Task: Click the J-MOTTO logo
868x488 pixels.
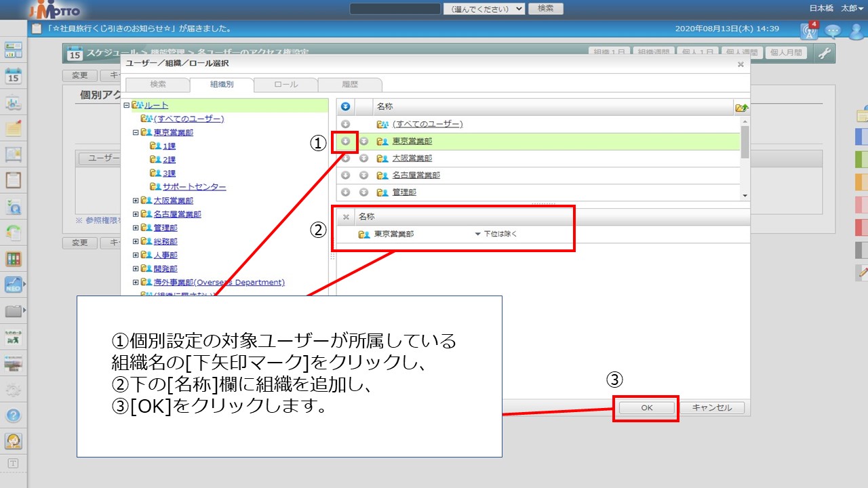Action: [x=56, y=9]
